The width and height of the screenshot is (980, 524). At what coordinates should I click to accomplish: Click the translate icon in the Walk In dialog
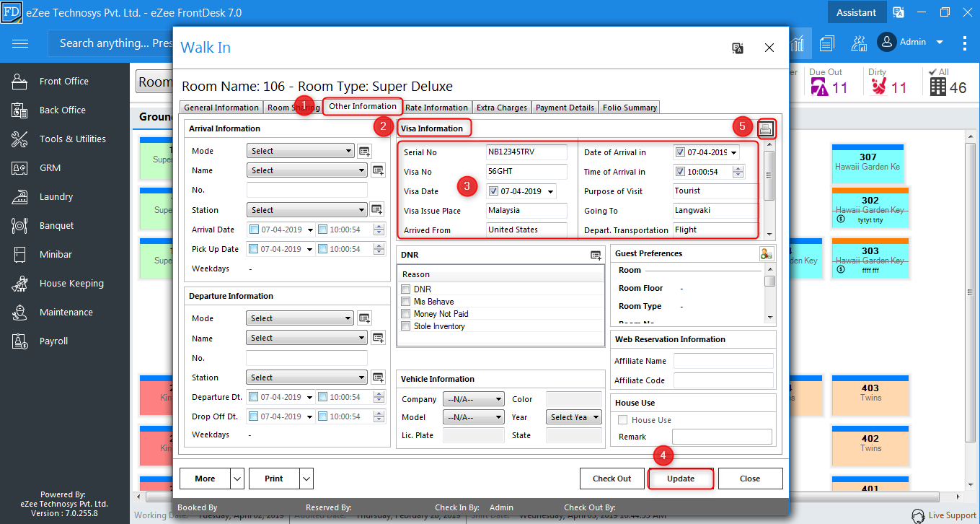coord(738,48)
